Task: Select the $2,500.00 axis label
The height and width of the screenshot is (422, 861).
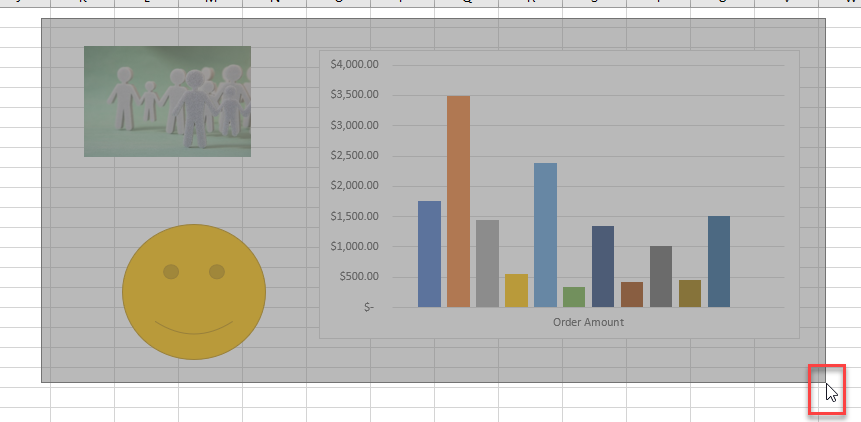Action: (355, 155)
